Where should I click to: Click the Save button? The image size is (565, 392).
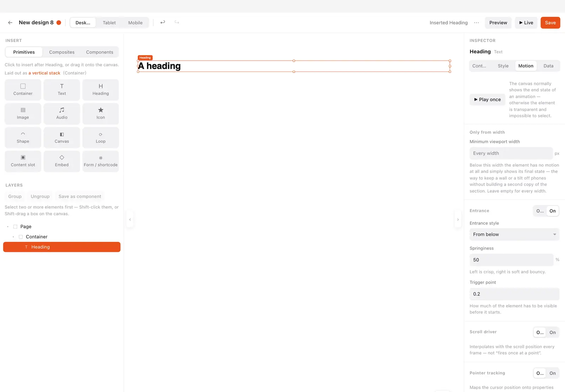(550, 23)
